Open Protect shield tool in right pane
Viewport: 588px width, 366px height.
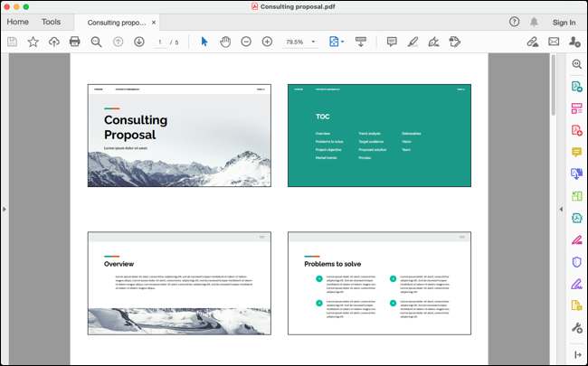[577, 262]
